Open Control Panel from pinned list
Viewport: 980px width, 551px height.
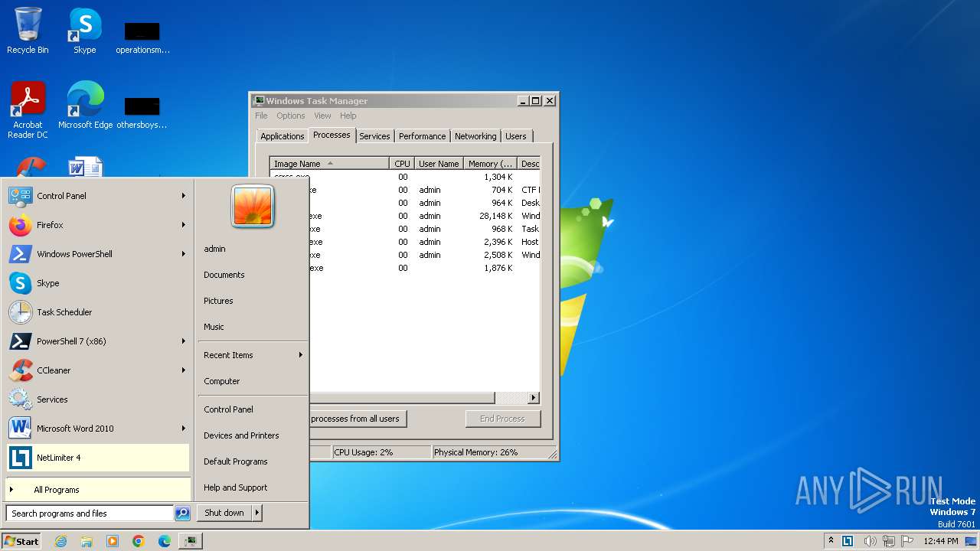pyautogui.click(x=98, y=196)
